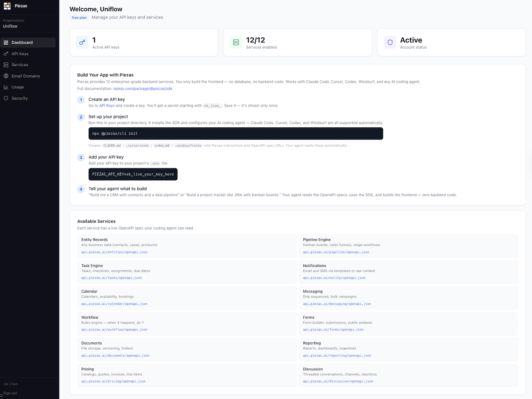This screenshot has width=532, height=399.
Task: Click the Documents service title
Action: pos(91,343)
